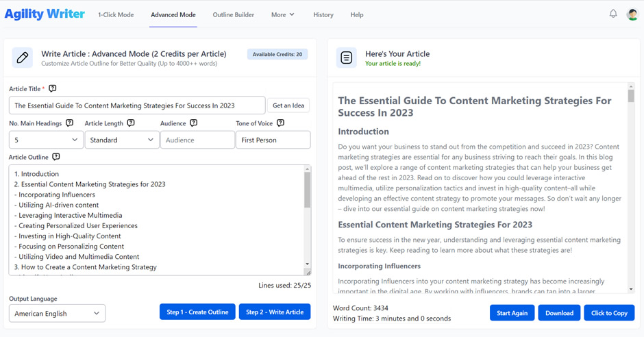Click the Tone of Voice field
The image size is (644, 337).
pos(273,140)
